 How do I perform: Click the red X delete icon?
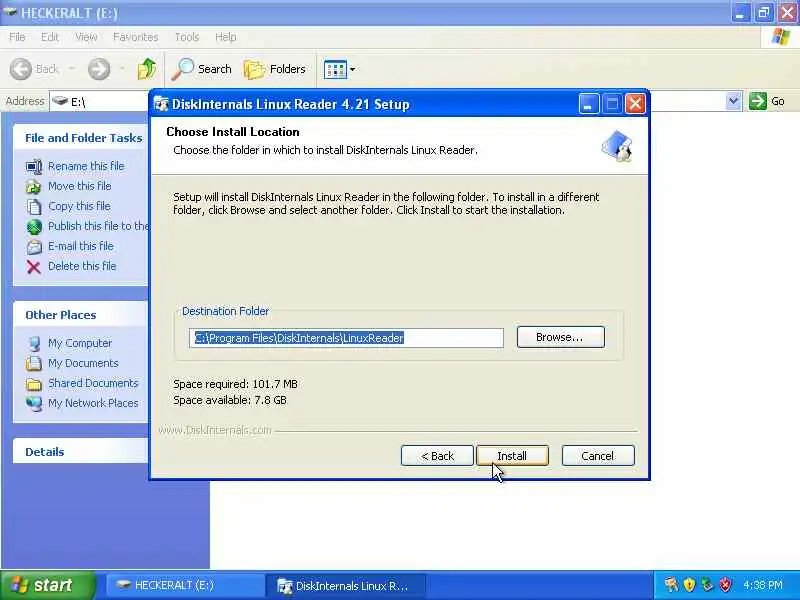[34, 267]
